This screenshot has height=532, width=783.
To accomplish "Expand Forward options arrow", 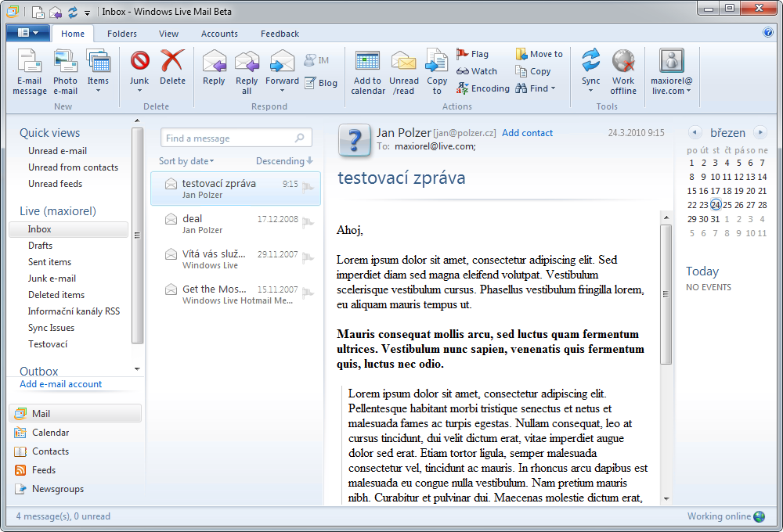I will click(282, 91).
